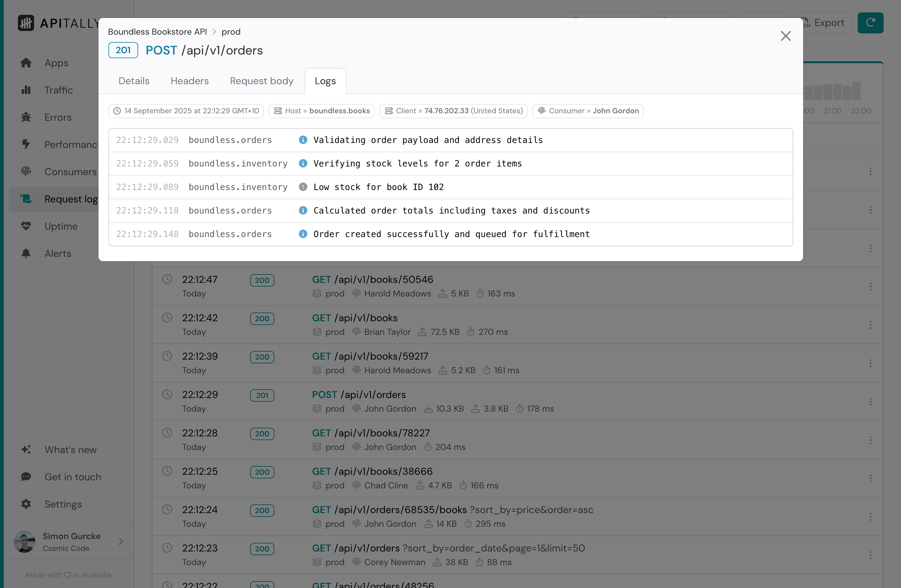Open three-dot menu for 22:12:24 request
This screenshot has height=588, width=901.
(870, 517)
